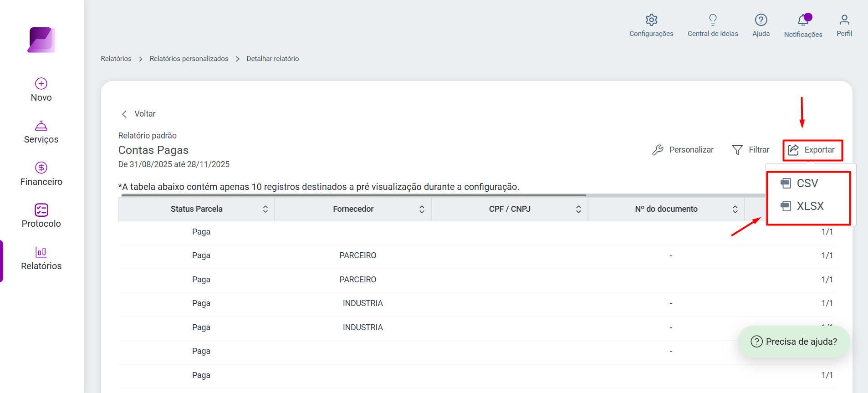The image size is (868, 393).
Task: Click the Voltar link
Action: 145,114
